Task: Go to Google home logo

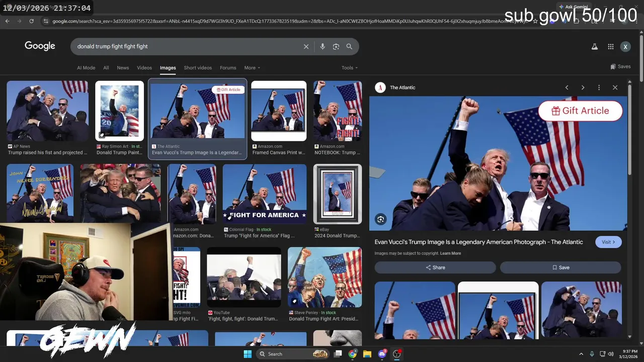Action: (x=40, y=46)
